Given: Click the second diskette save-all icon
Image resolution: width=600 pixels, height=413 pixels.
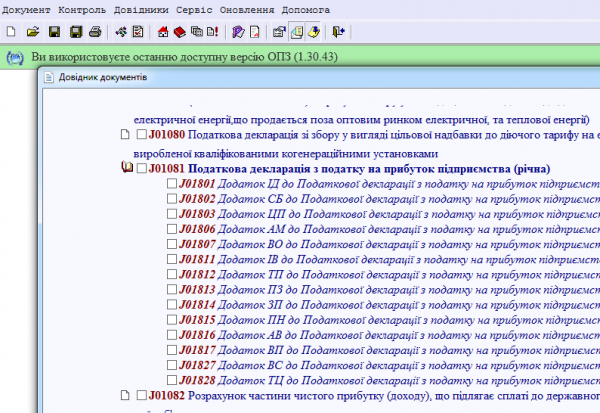Looking at the screenshot, I should (x=76, y=31).
